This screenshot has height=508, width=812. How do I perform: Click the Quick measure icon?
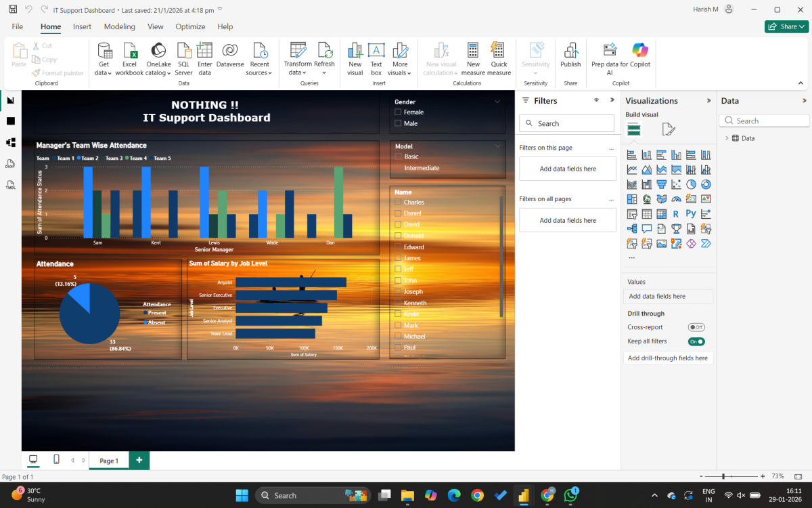click(499, 51)
